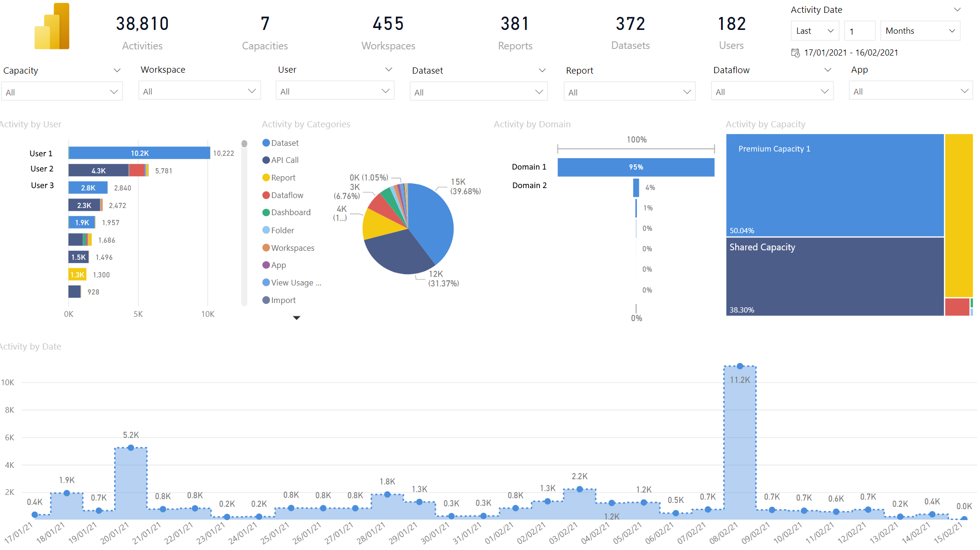Open the App All dropdown
The height and width of the screenshot is (550, 980).
click(x=911, y=91)
